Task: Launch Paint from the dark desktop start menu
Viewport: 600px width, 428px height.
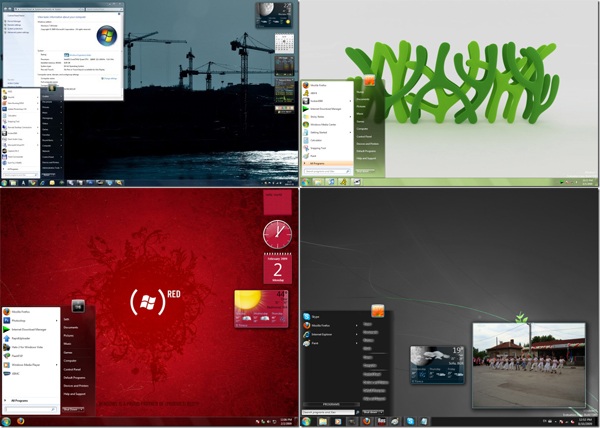Action: (x=331, y=343)
